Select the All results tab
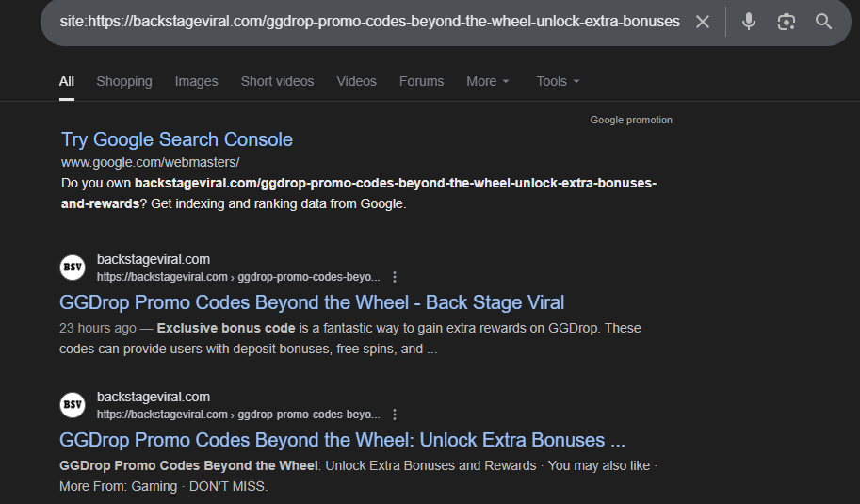The image size is (860, 504). point(67,81)
